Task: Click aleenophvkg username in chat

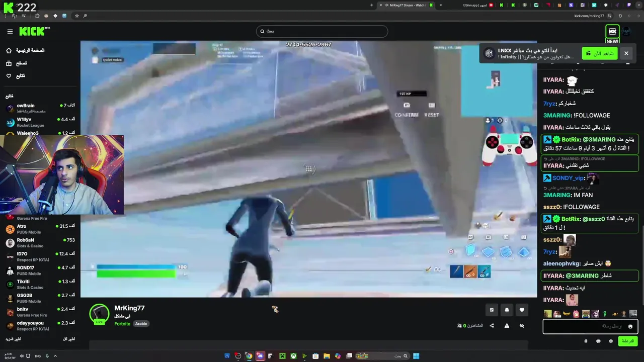Action: [x=562, y=263]
